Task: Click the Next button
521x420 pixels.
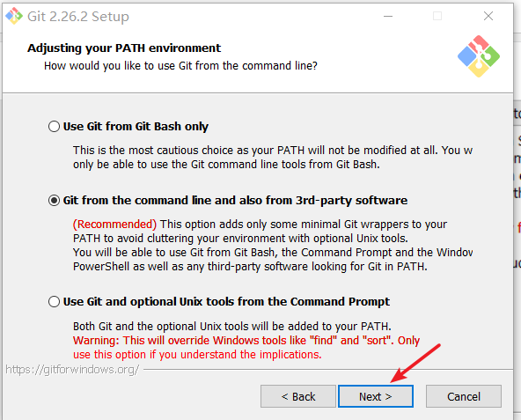Action: 376,396
